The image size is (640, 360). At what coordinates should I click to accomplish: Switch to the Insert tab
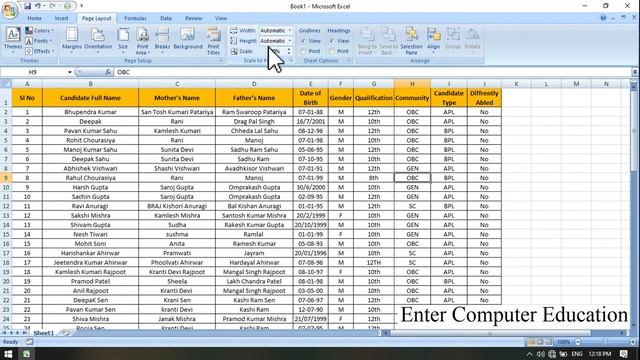pos(61,18)
